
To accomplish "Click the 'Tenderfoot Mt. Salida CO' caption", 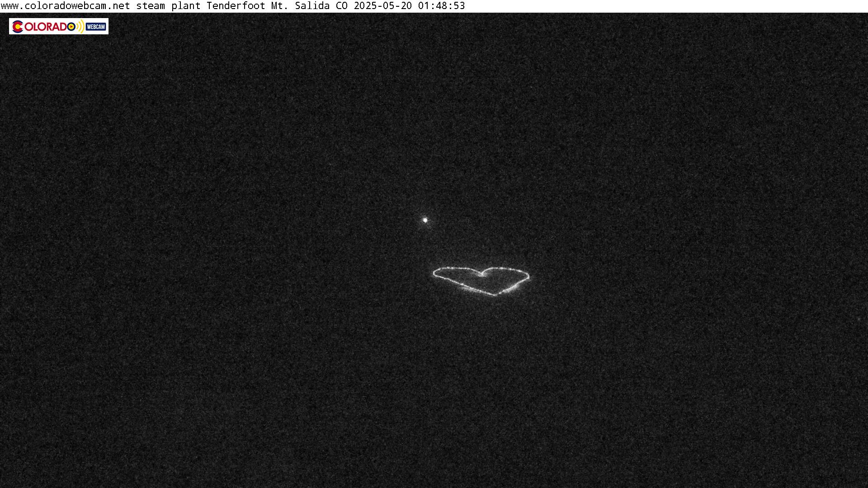I will click(277, 6).
